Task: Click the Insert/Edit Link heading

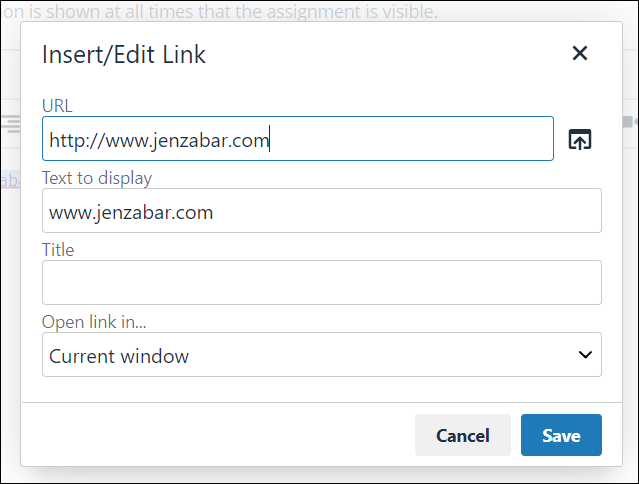Action: 124,55
